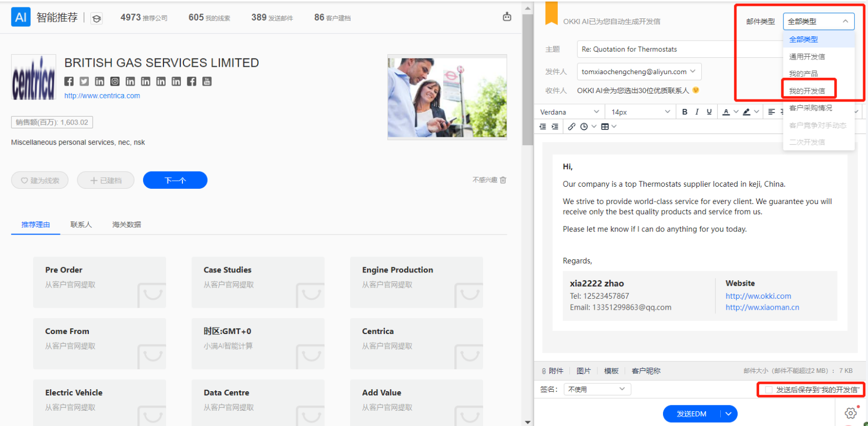The image size is (868, 426).
Task: Switch to the 海关数据 tab
Action: click(x=127, y=225)
